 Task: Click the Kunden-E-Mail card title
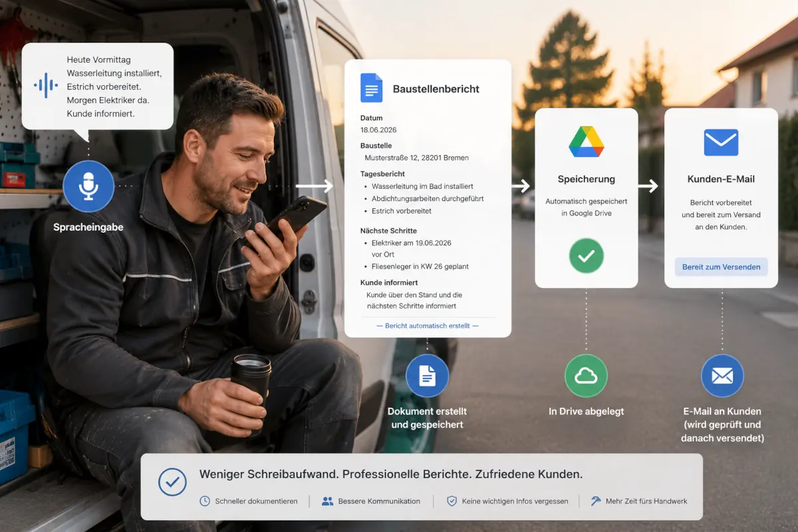721,180
